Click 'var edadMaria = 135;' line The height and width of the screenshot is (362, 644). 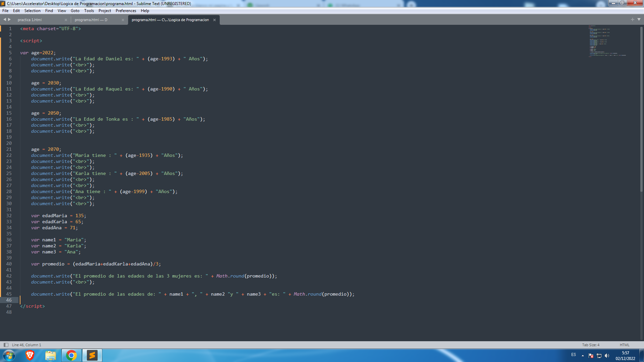click(x=59, y=216)
